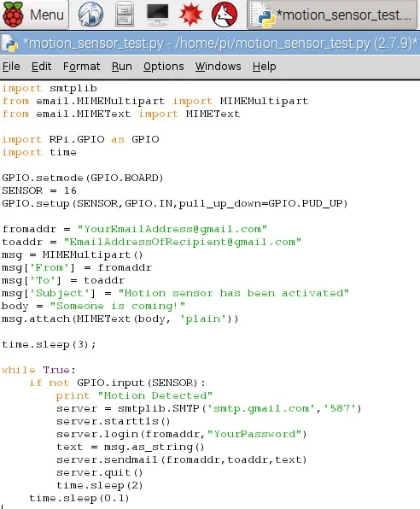This screenshot has width=420, height=509.
Task: Click the 'if not GPIO.input(SENSOR):' line
Action: pyautogui.click(x=117, y=383)
